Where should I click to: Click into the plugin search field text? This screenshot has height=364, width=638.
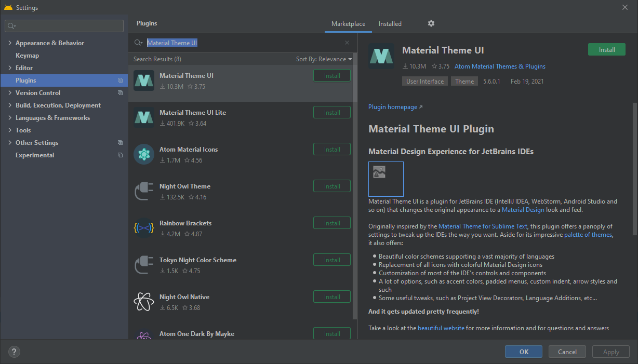point(172,43)
